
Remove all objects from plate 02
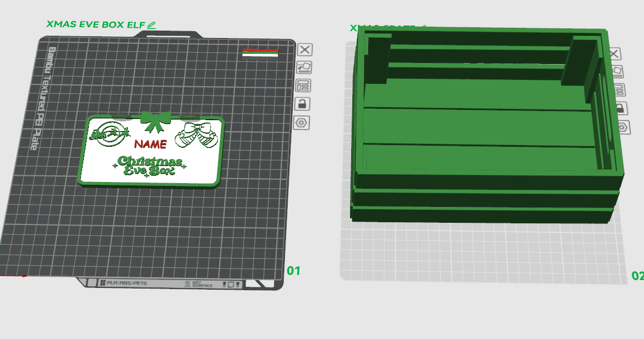pos(614,53)
